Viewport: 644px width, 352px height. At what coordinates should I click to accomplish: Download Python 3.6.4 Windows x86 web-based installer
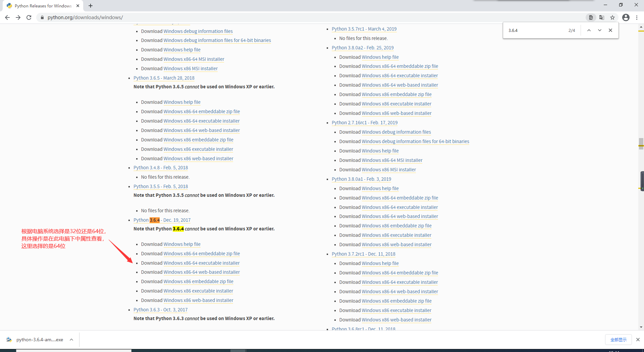(198, 300)
